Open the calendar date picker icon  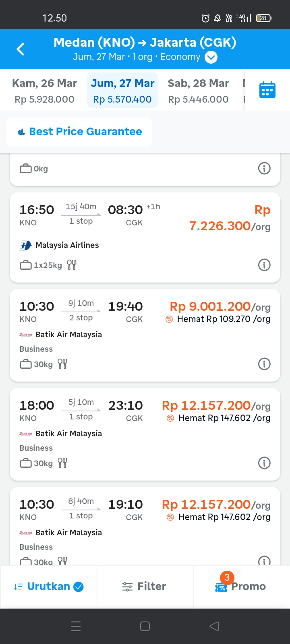point(267,90)
